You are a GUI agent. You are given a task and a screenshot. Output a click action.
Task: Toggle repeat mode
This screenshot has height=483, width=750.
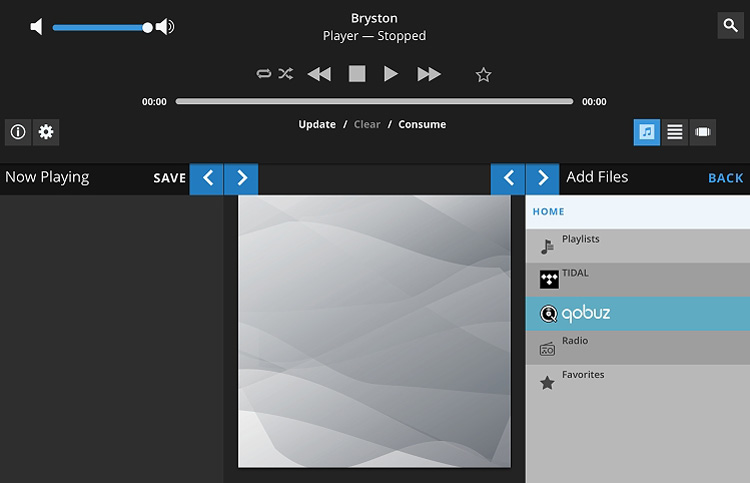click(264, 74)
